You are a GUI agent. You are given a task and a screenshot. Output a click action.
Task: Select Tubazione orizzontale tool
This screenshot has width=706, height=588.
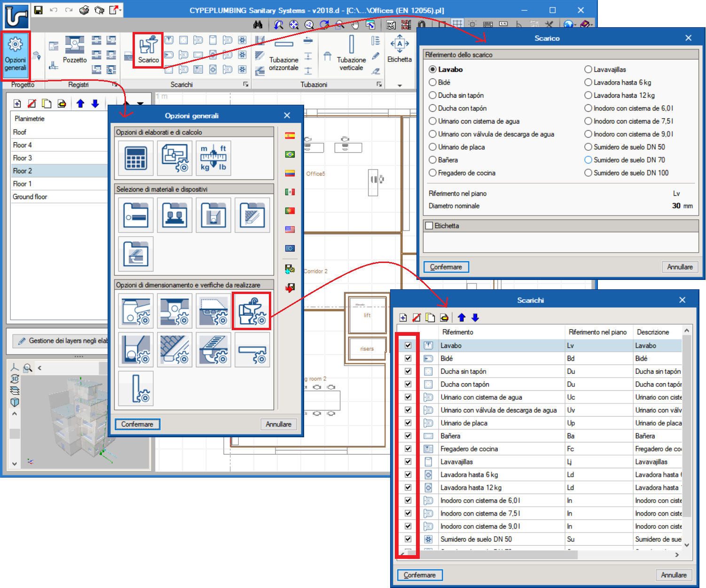click(x=283, y=54)
